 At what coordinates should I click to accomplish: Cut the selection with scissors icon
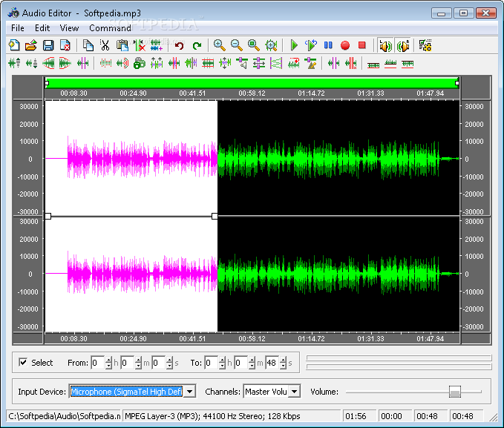tap(105, 45)
